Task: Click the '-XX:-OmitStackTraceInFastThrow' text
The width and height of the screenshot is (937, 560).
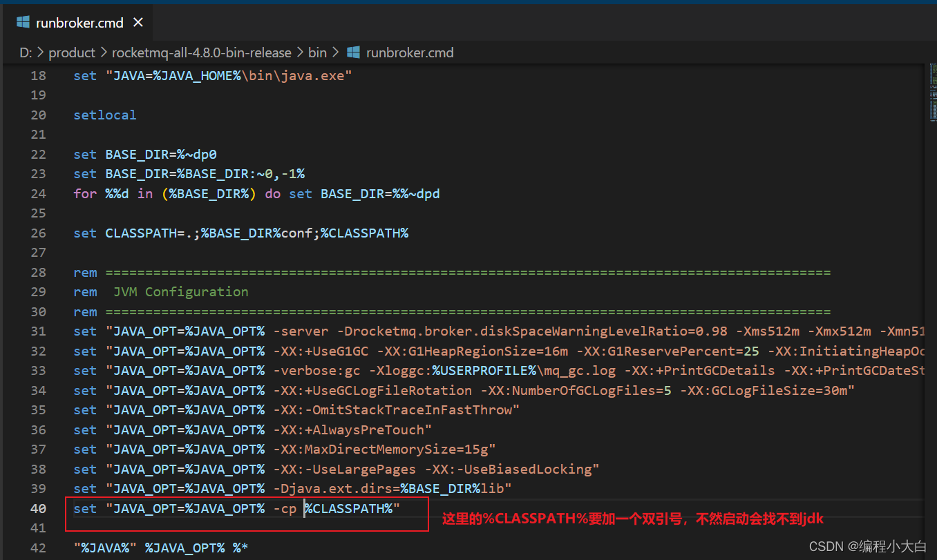Action: pos(392,409)
